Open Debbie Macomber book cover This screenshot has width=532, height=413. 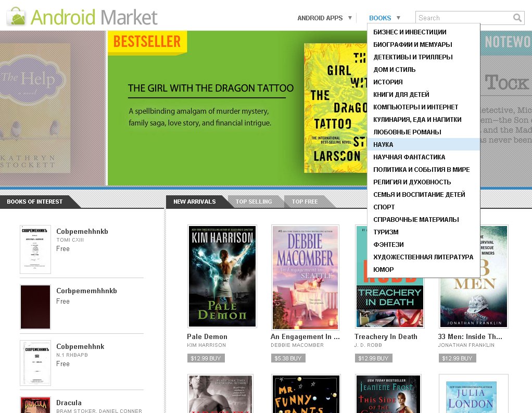[x=306, y=277]
